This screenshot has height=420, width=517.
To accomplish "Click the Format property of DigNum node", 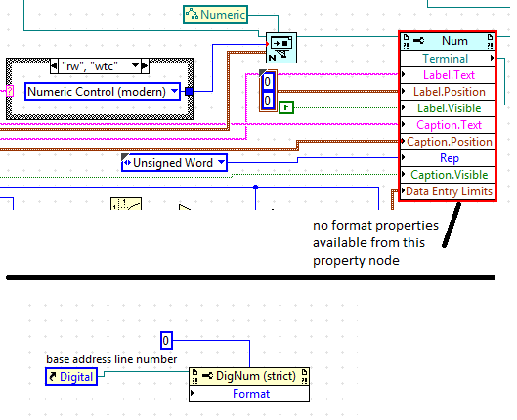I will [249, 394].
